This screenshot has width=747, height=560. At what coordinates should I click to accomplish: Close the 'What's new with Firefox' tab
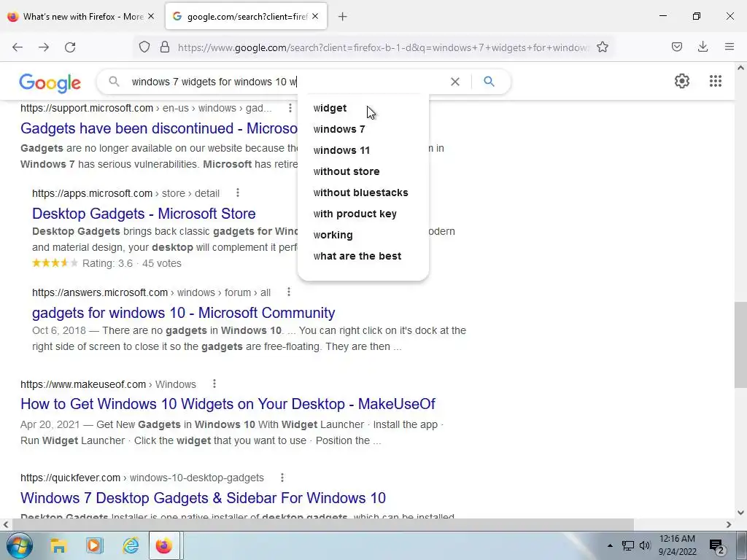click(x=151, y=16)
